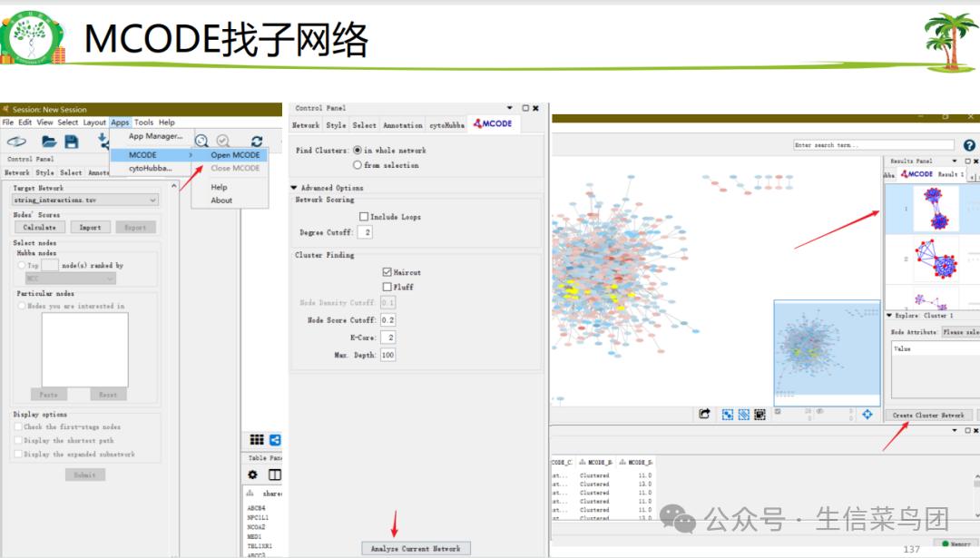Click the float Results Panel square icon
This screenshot has width=980, height=558.
pos(967,161)
